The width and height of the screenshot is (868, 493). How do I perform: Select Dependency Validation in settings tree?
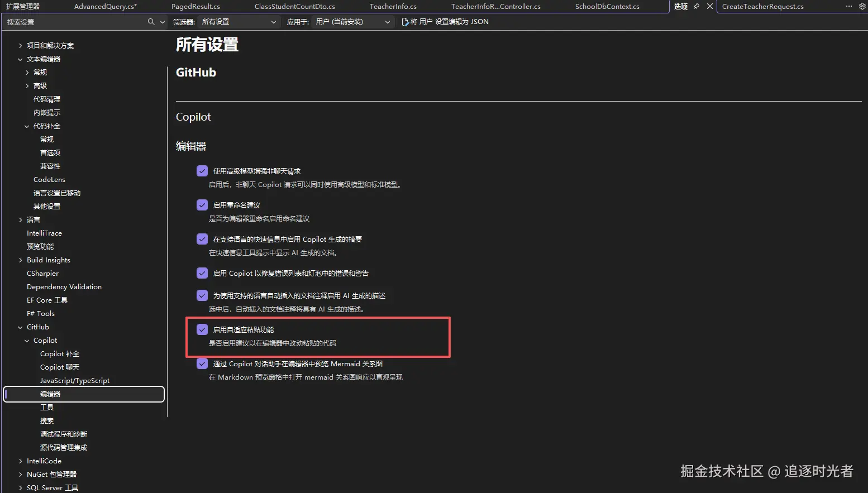pyautogui.click(x=64, y=287)
